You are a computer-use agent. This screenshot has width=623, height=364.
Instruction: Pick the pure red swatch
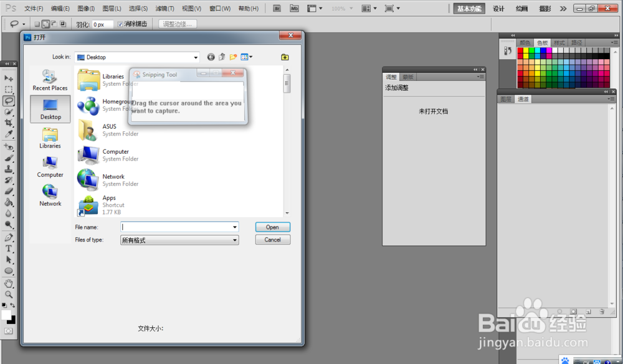coord(520,50)
